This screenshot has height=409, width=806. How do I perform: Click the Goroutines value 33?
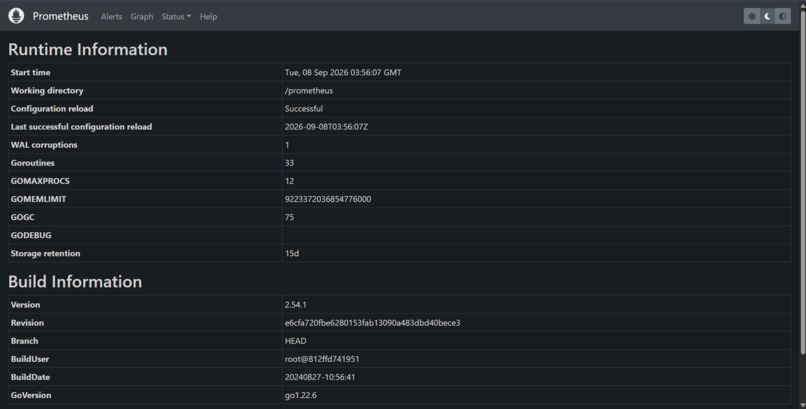pos(289,163)
